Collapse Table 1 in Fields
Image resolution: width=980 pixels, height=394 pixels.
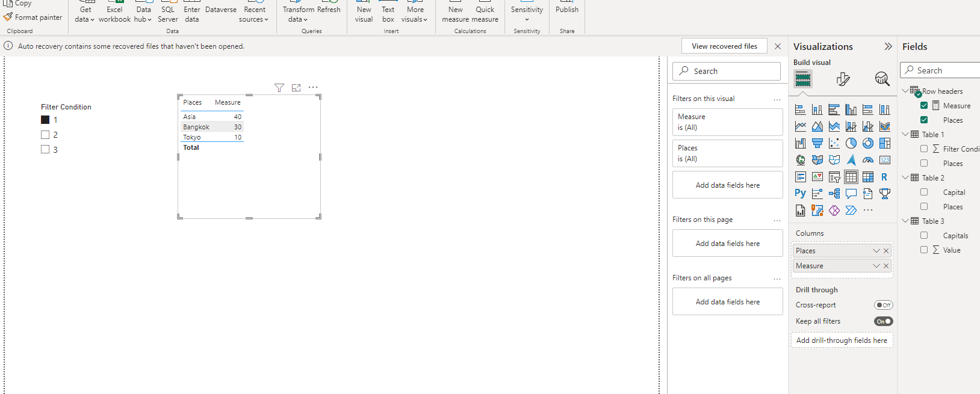click(x=905, y=134)
